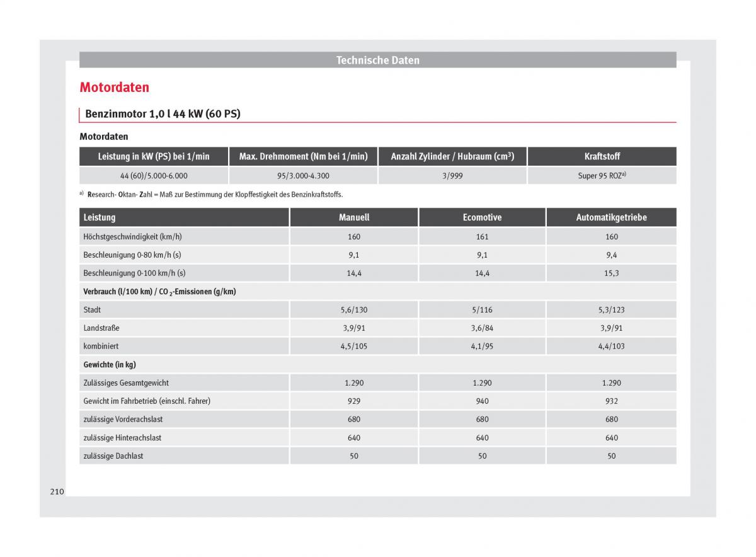The image size is (756, 557).
Task: Click the Technische Daten page header bar
Action: [377, 60]
